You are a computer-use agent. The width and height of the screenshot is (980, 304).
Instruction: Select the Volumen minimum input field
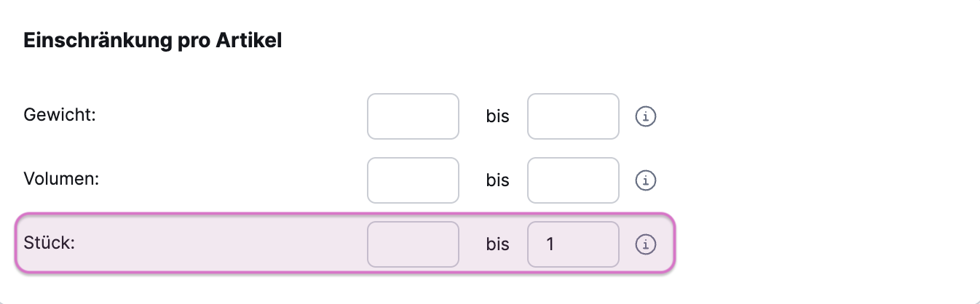(413, 180)
